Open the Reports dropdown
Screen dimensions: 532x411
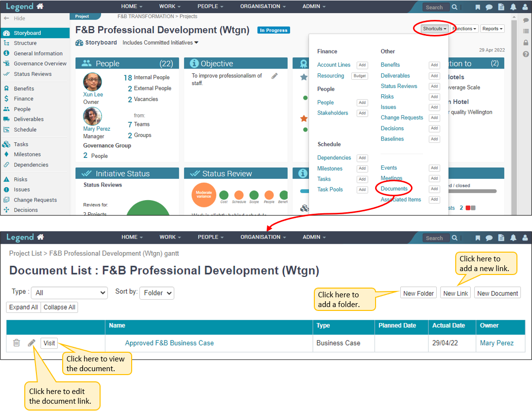(x=492, y=29)
